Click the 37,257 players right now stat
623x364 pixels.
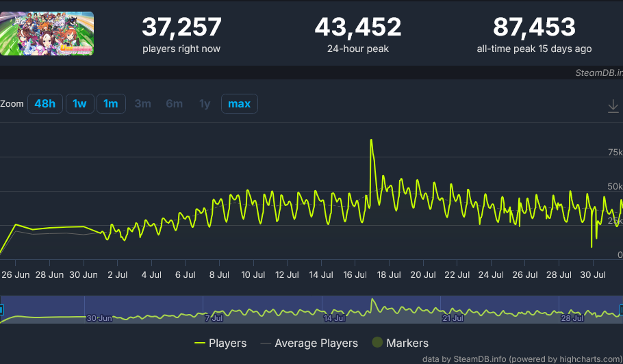pos(181,27)
